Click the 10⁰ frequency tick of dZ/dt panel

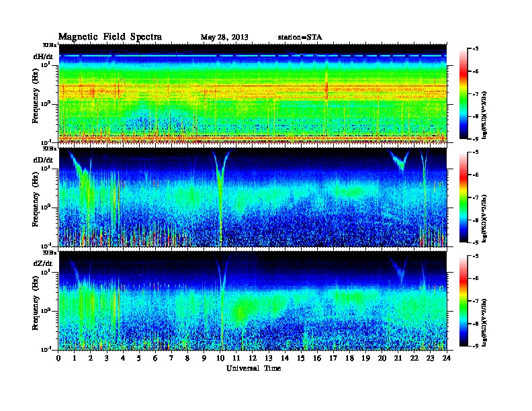(x=46, y=312)
